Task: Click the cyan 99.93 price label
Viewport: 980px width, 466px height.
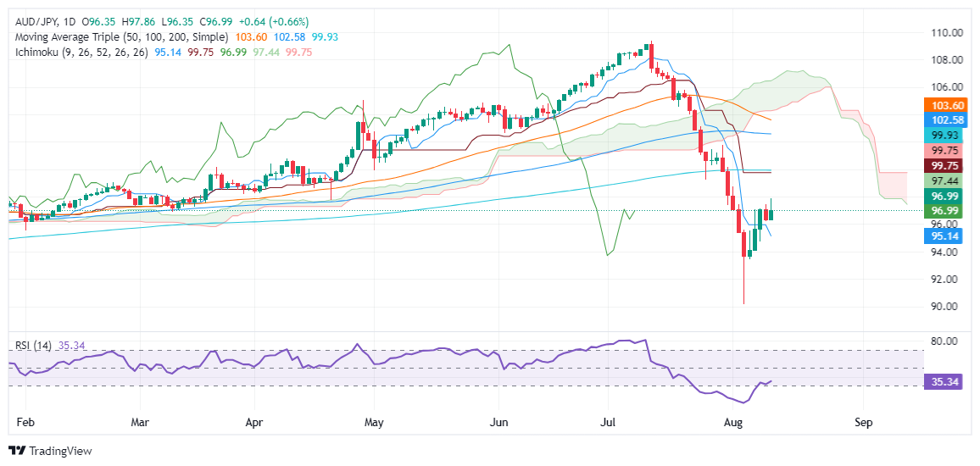Action: click(x=948, y=136)
